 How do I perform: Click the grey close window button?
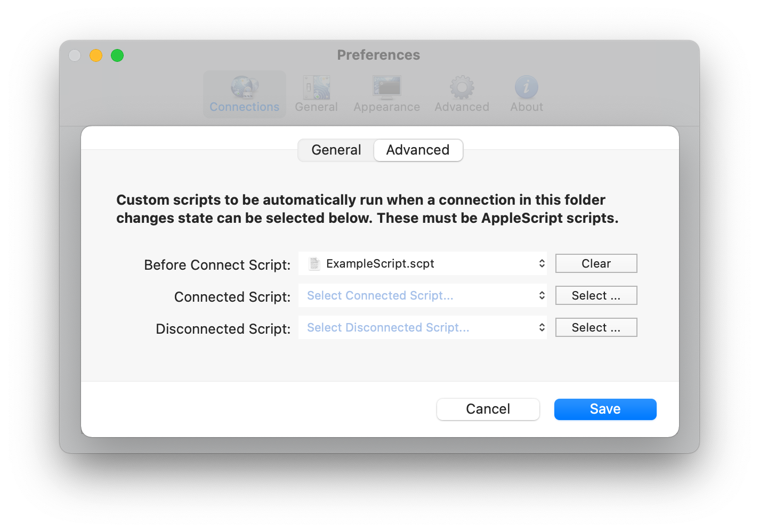coord(75,55)
